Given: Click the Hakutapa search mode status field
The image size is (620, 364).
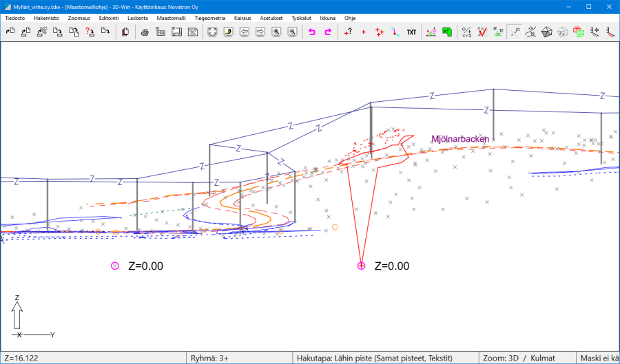Looking at the screenshot, I should pyautogui.click(x=374, y=358).
